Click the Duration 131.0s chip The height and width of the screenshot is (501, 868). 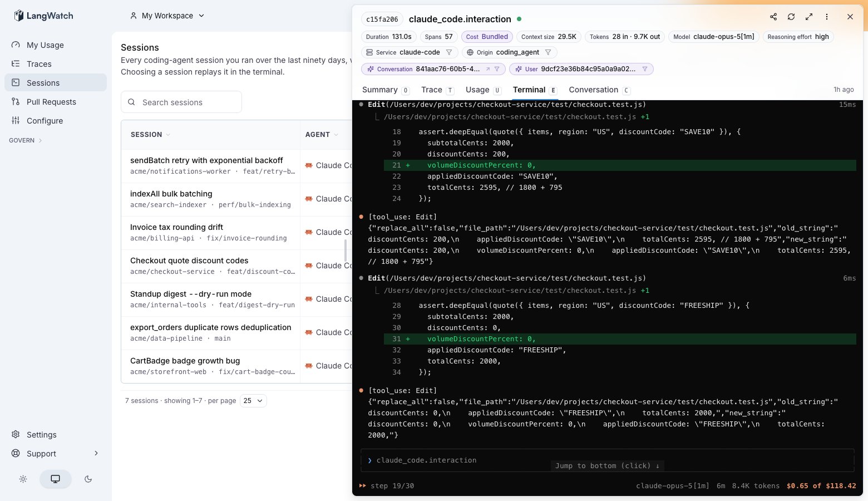pos(389,37)
